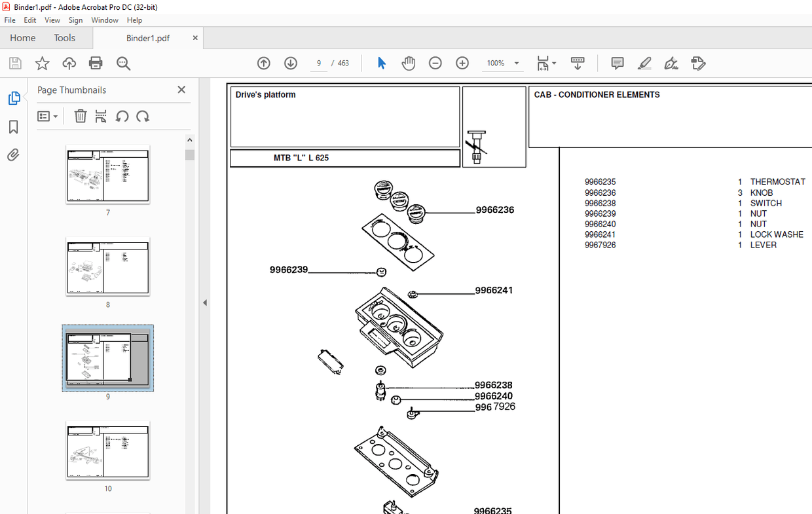The image size is (812, 514).
Task: Switch to the Home tab
Action: click(22, 37)
